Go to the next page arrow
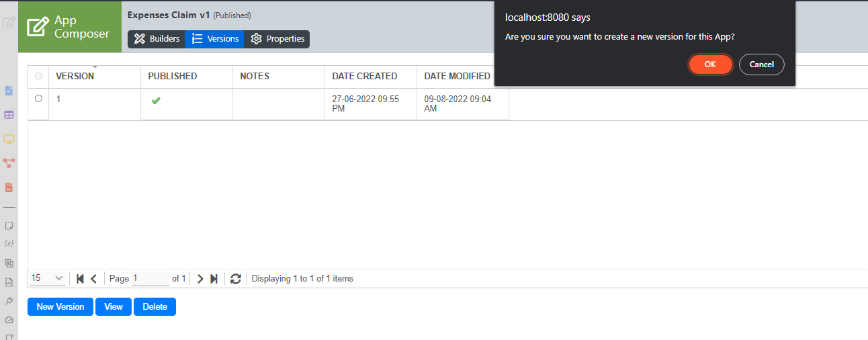Image resolution: width=868 pixels, height=340 pixels. pyautogui.click(x=200, y=279)
